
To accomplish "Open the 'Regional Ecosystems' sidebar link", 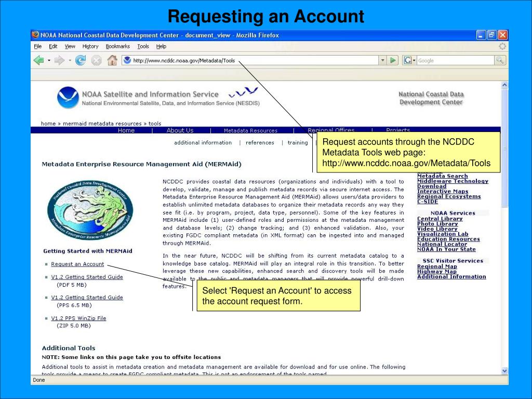I will point(449,196).
